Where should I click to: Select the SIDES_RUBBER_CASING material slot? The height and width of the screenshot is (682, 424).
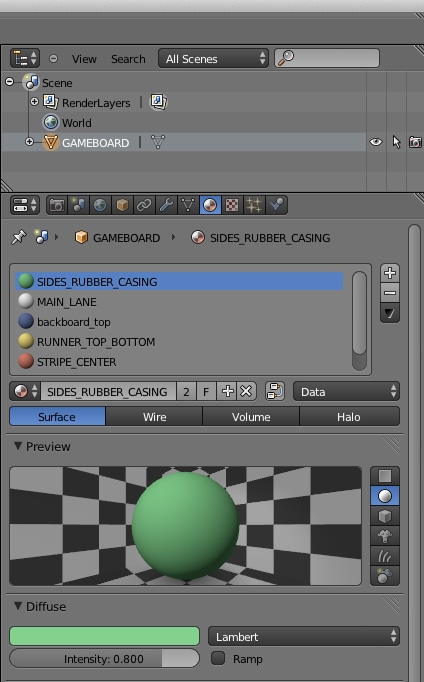(x=179, y=281)
